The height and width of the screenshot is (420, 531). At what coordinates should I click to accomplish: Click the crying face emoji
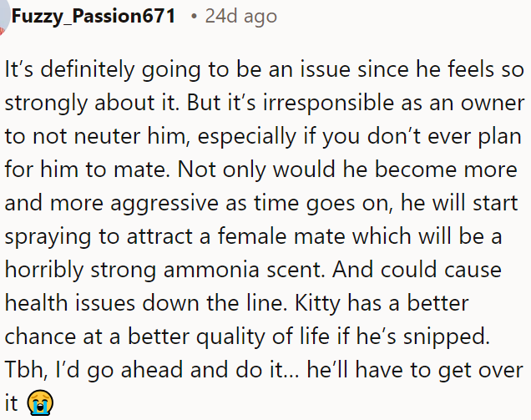click(37, 402)
